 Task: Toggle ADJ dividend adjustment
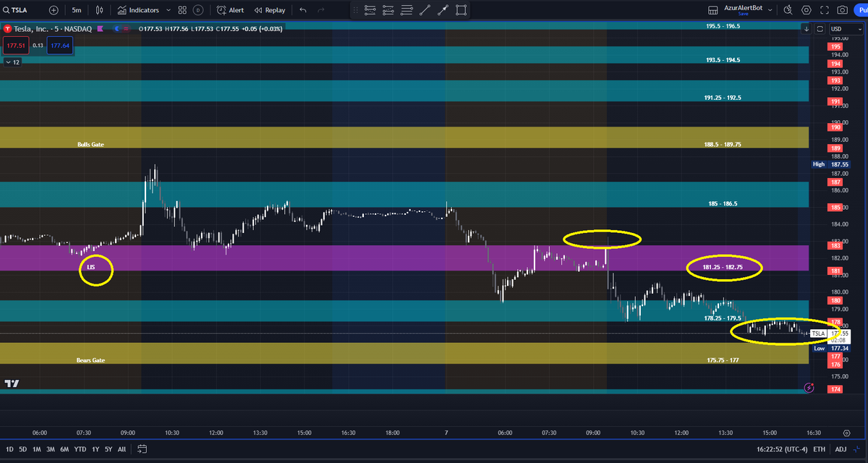point(841,449)
